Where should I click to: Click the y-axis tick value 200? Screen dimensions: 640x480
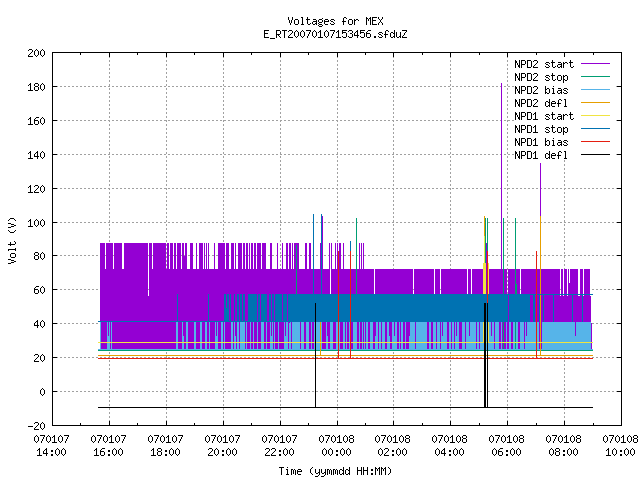[36, 53]
